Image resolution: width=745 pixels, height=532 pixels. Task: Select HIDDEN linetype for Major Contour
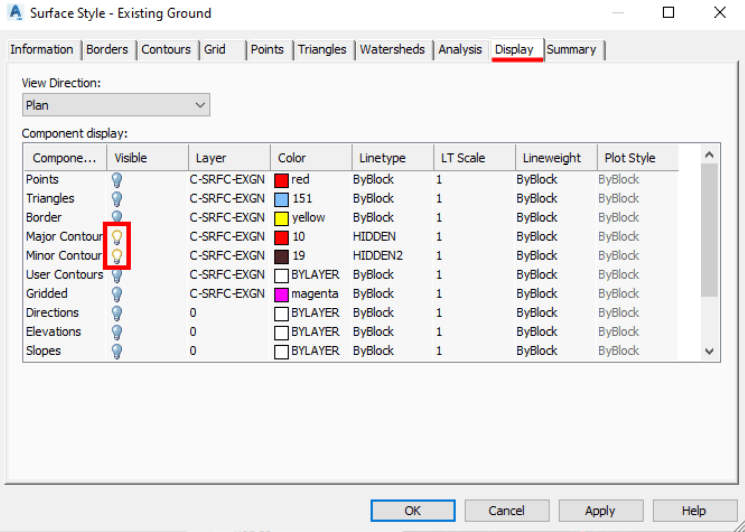(374, 237)
